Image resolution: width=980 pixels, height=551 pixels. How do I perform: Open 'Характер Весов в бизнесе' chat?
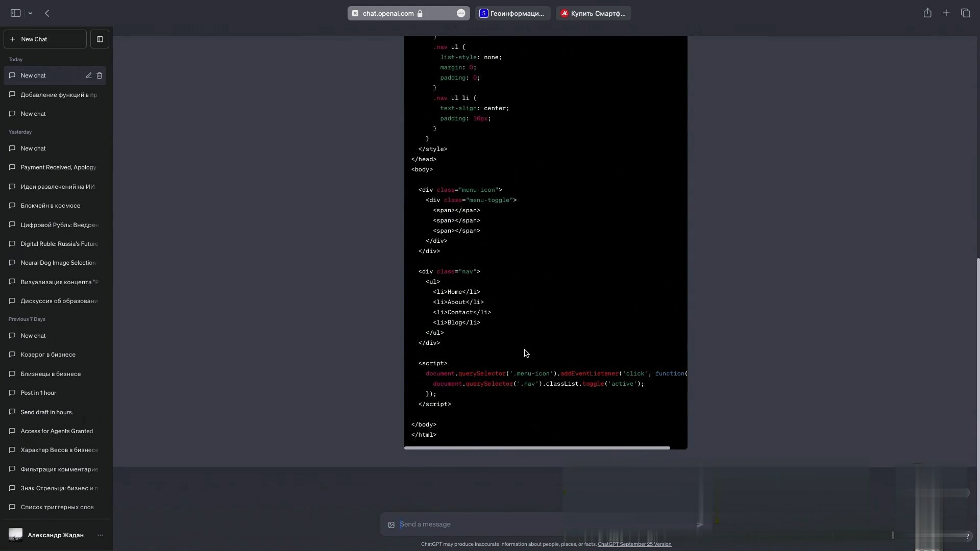tap(55, 450)
